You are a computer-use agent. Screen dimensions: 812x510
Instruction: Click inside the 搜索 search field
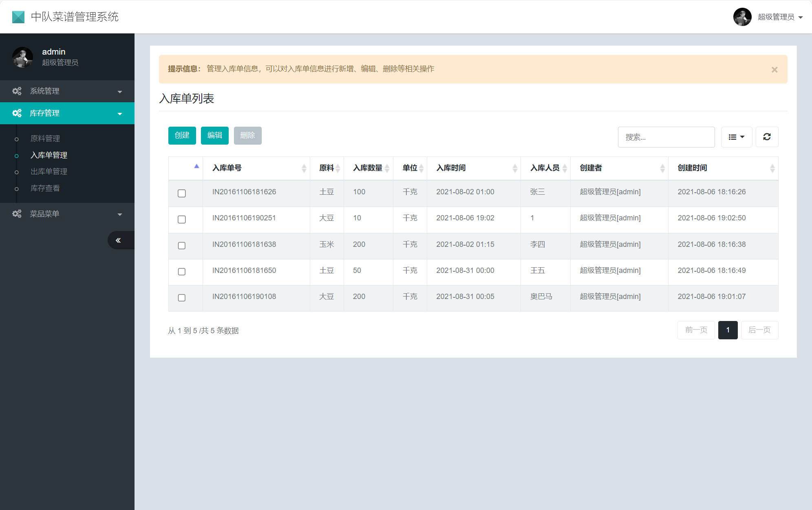pos(666,137)
